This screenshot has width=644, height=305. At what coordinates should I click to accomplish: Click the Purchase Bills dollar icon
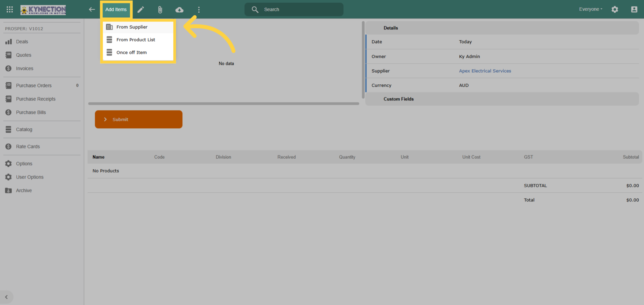click(9, 112)
